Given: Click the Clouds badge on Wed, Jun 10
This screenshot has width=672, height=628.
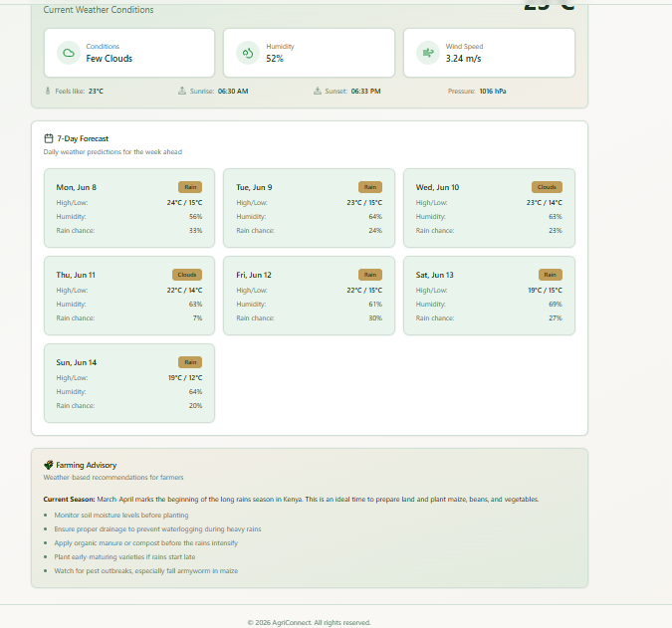Looking at the screenshot, I should click(547, 187).
